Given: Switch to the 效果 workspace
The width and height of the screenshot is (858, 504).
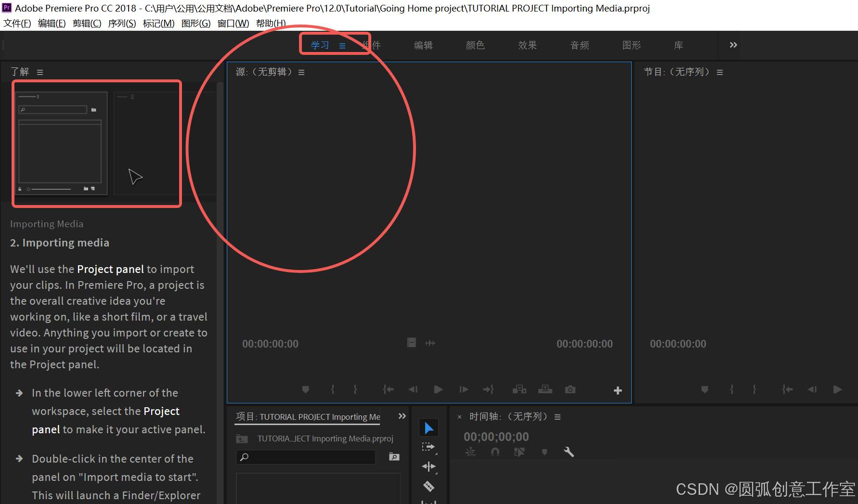Looking at the screenshot, I should (x=527, y=45).
